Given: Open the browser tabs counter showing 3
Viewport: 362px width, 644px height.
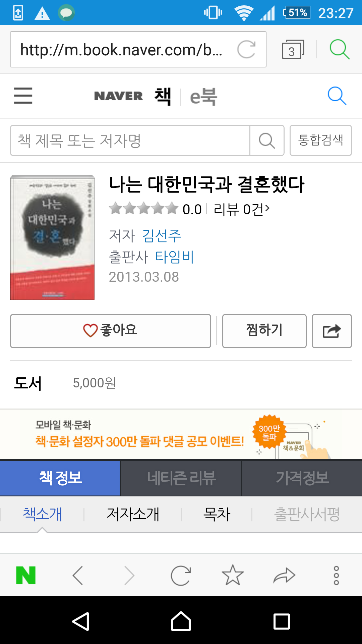Looking at the screenshot, I should [293, 49].
